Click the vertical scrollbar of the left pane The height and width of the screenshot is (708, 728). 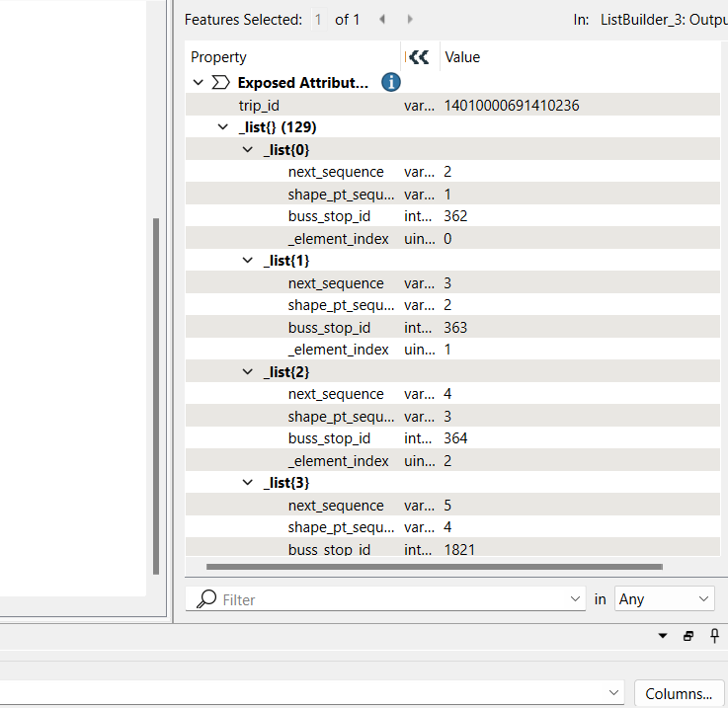coord(156,396)
